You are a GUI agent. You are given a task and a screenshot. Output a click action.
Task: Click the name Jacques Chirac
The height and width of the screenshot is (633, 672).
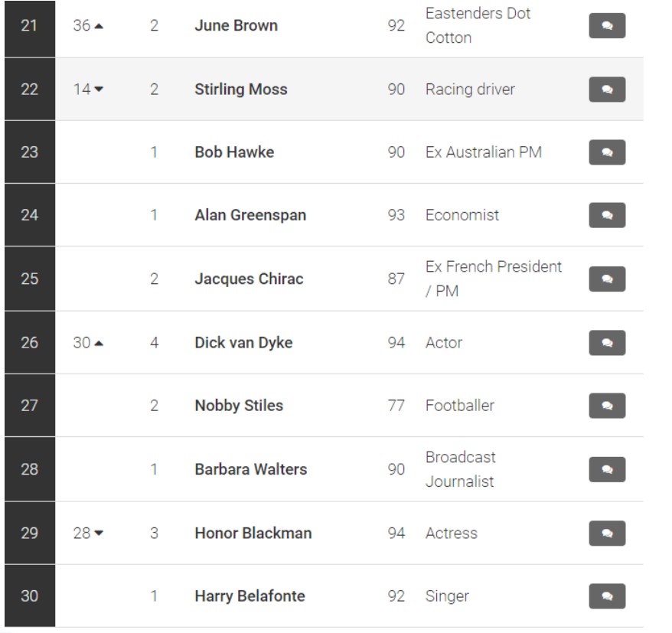coord(249,279)
